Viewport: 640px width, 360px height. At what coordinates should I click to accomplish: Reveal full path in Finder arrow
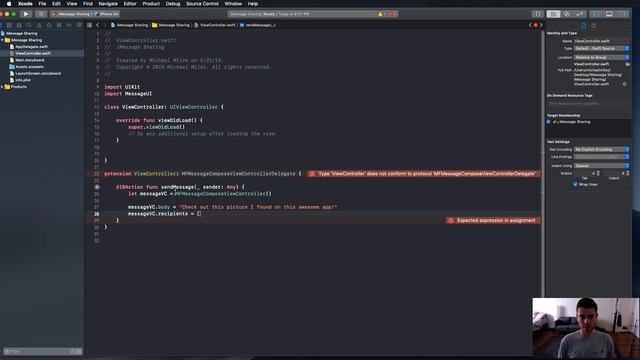coord(624,84)
